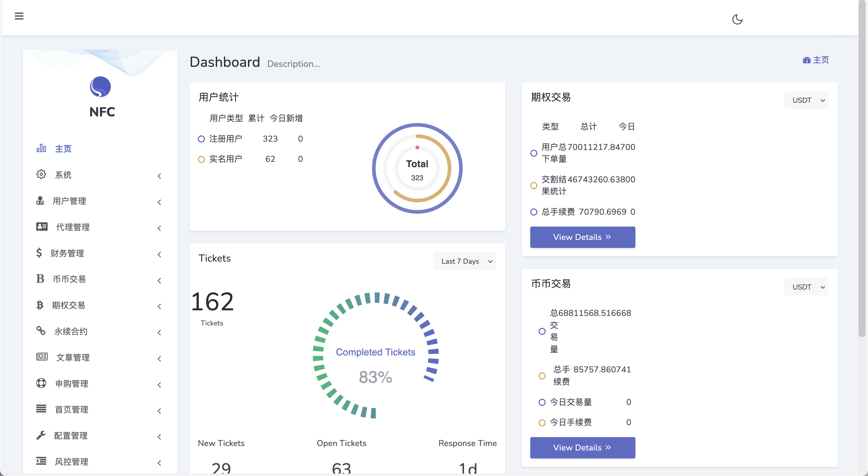Click View Details in 币币交易 panel
This screenshot has height=476, width=868.
tap(582, 447)
